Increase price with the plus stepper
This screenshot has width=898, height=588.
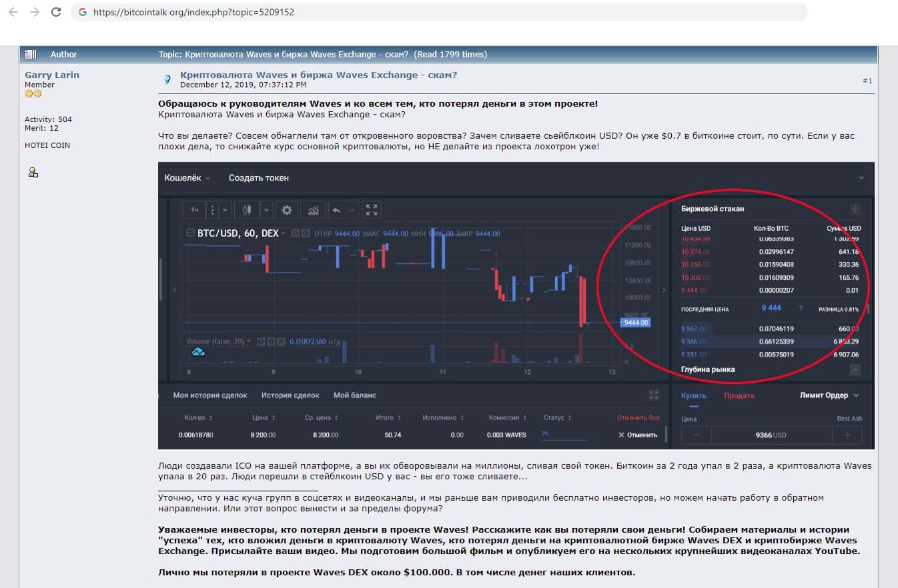847,435
